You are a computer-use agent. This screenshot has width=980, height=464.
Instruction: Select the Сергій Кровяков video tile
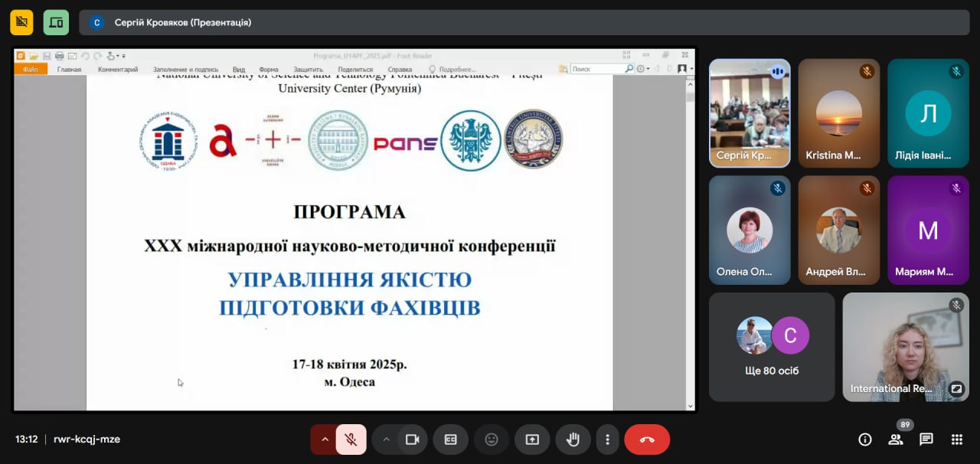[x=750, y=113]
